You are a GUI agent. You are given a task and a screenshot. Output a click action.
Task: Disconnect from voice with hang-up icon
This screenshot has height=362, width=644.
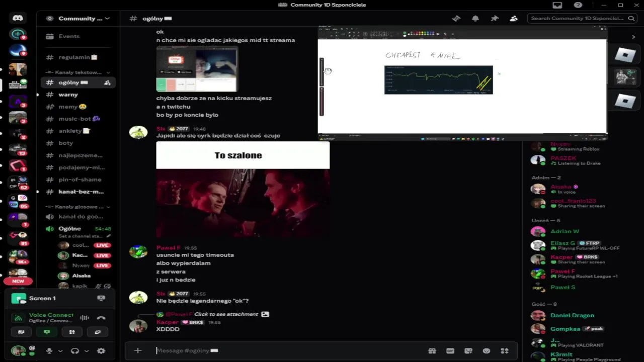pyautogui.click(x=101, y=318)
